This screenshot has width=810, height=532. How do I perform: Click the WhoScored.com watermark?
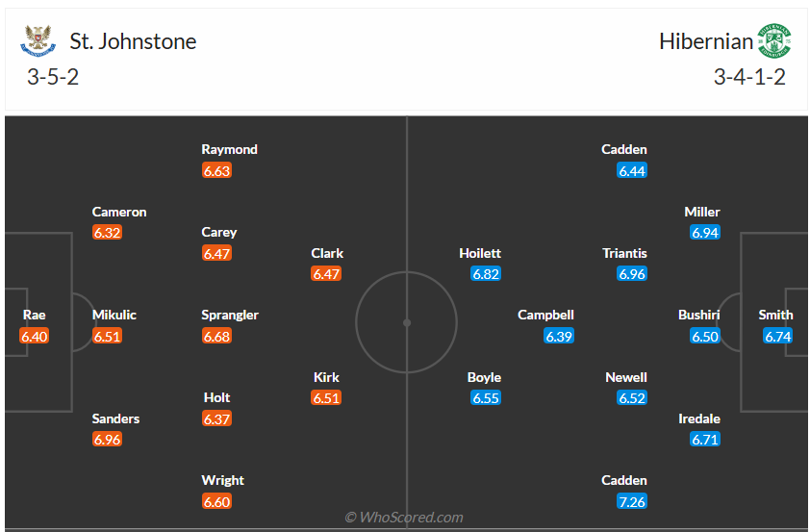pos(404,518)
